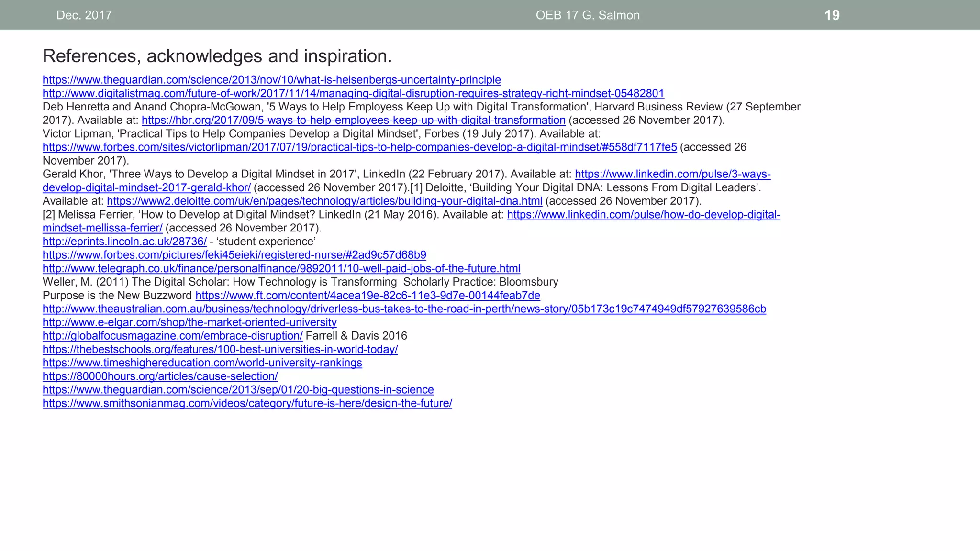Open Guardian 20 big questions link
The height and width of the screenshot is (551, 980).
click(238, 390)
